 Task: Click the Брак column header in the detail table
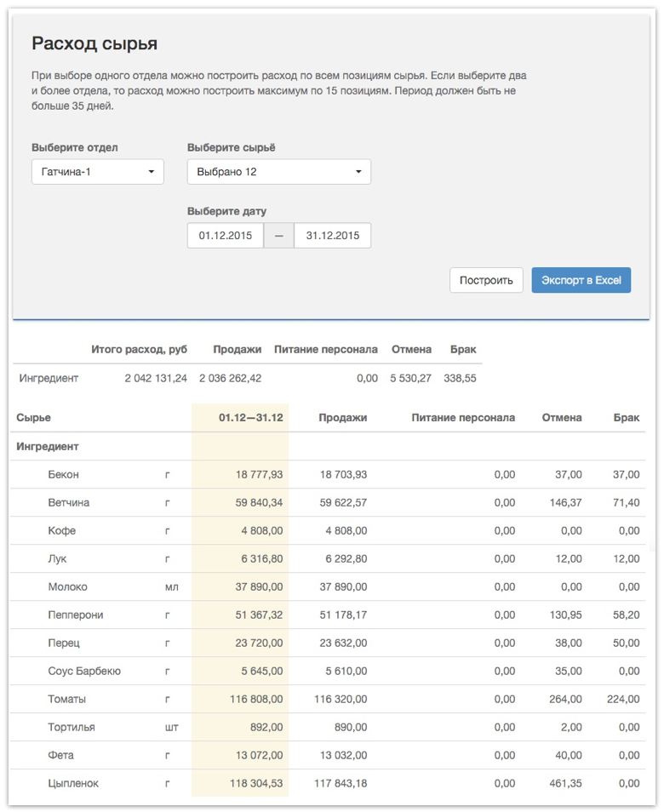pos(627,417)
